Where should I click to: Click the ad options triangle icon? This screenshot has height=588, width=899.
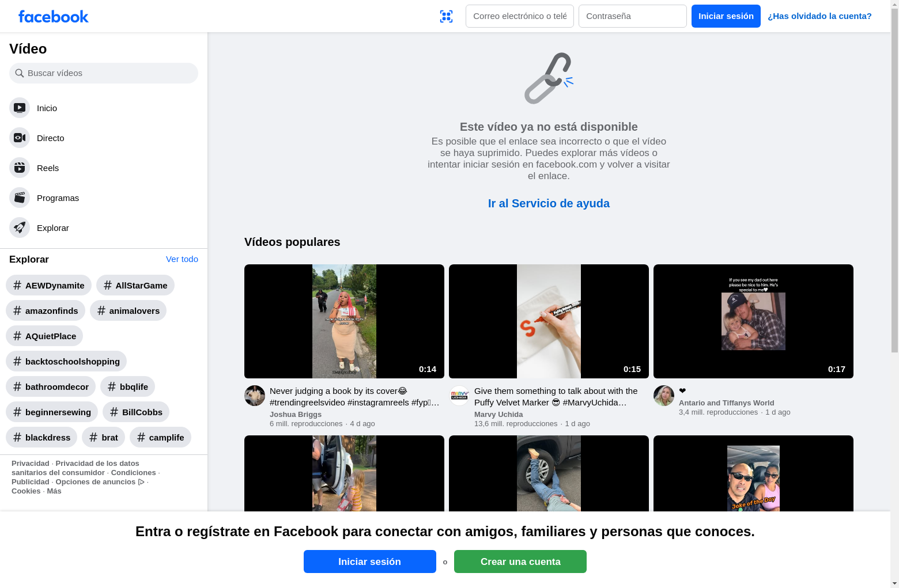tap(141, 482)
